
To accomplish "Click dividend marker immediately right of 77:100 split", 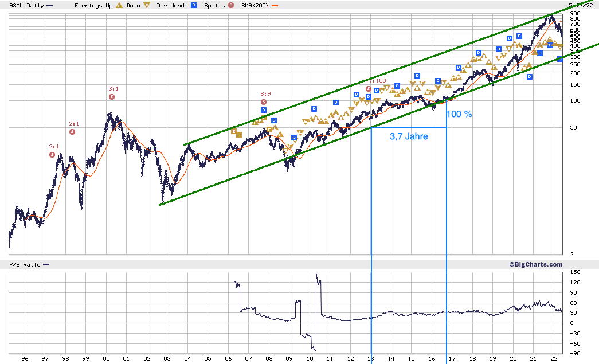I will click(x=377, y=91).
